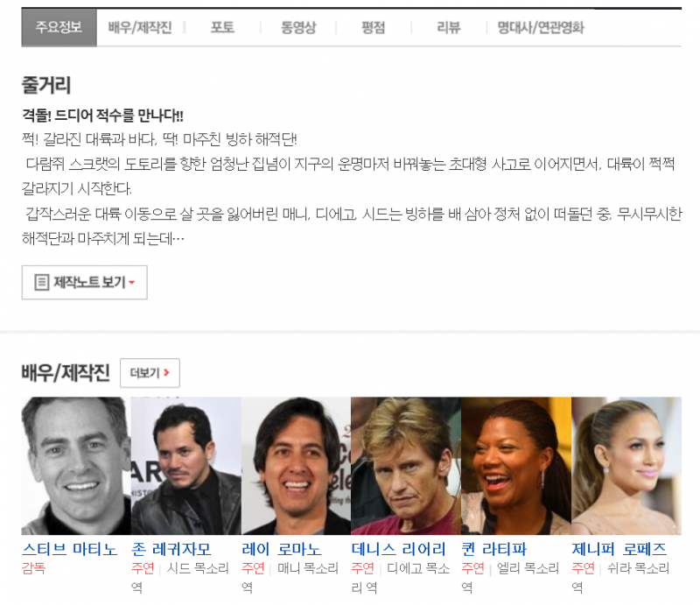700x605 pixels.
Task: Click the photo above 스티브 마티노
Action: tap(76, 466)
